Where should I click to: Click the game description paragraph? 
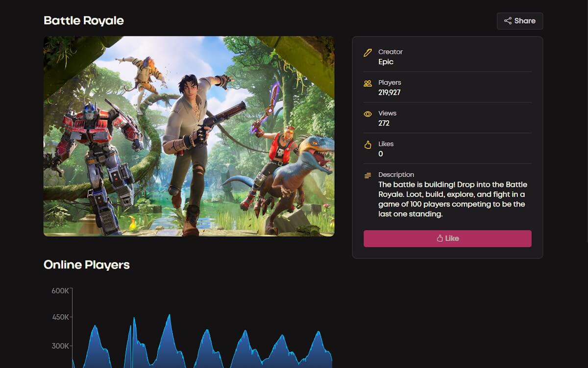tap(452, 199)
